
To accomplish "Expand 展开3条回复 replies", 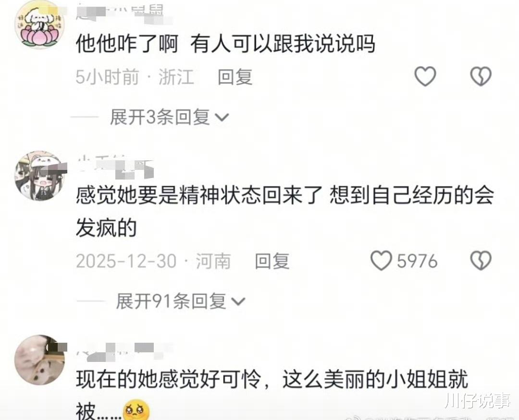I will 160,117.
